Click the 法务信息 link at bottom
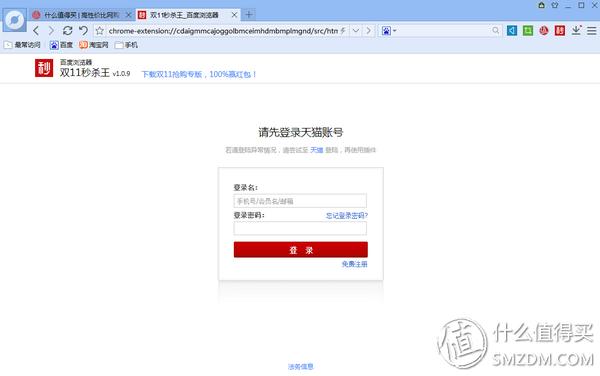This screenshot has width=600, height=376. point(300,366)
